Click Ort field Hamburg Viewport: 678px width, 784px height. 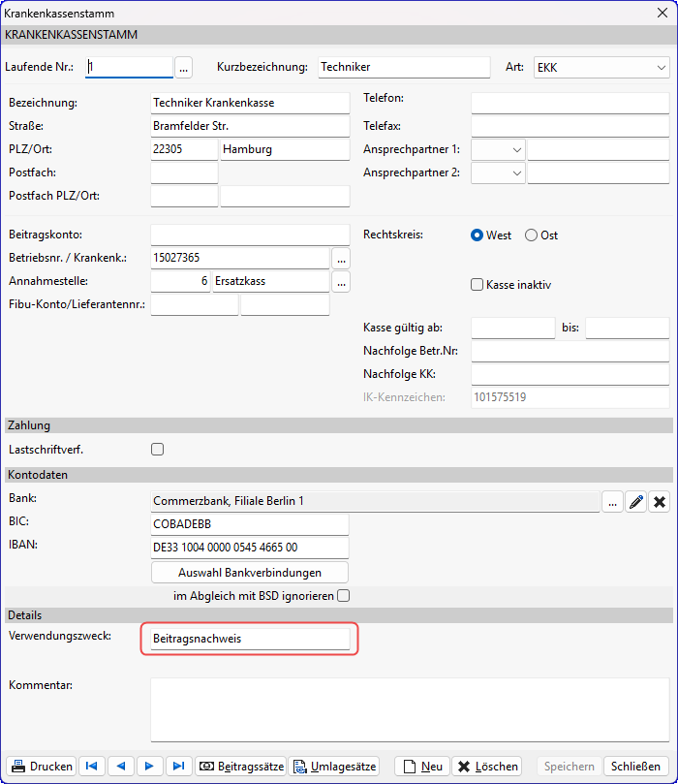[285, 149]
